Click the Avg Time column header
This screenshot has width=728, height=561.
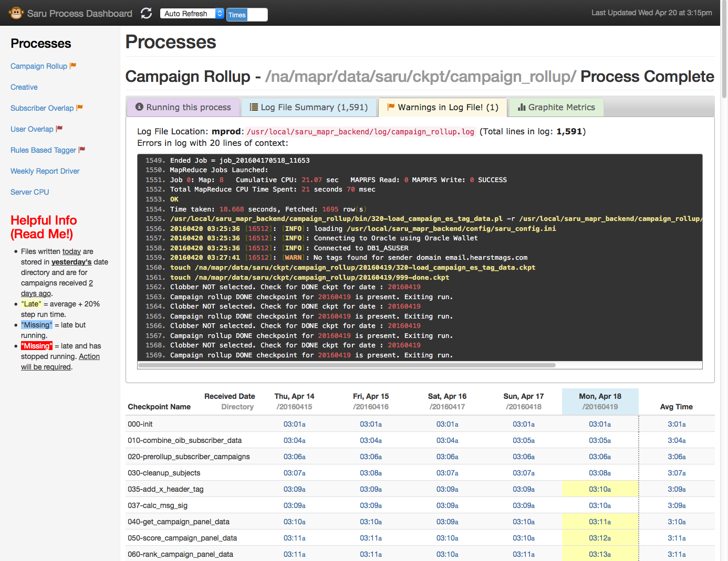(677, 407)
